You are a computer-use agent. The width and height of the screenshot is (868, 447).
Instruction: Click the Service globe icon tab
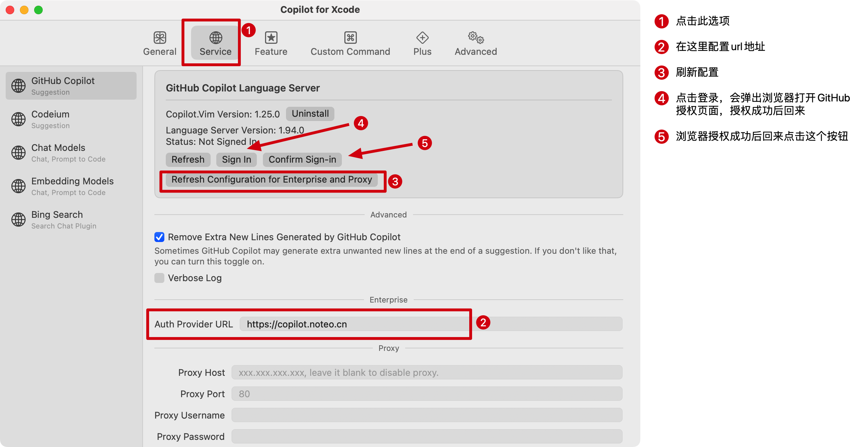point(216,38)
